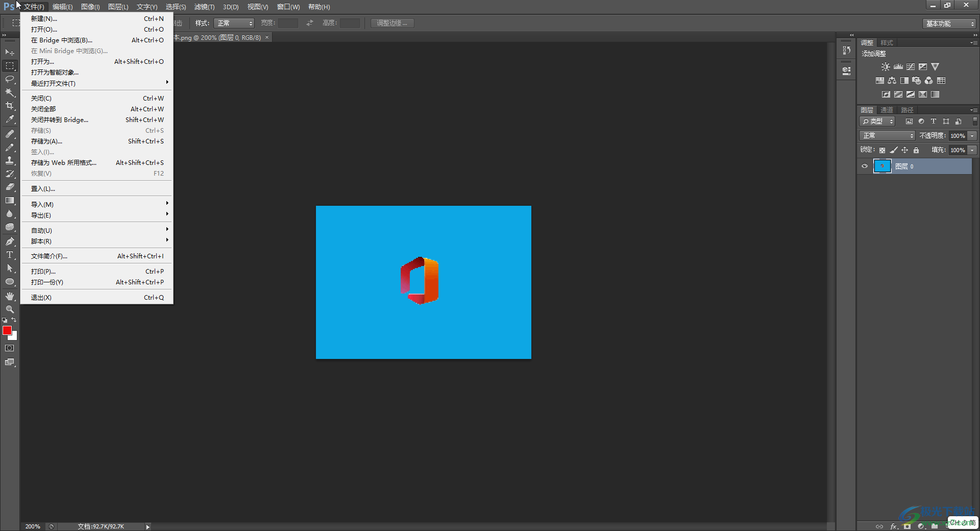Select the Move tool
980x531 pixels.
pyautogui.click(x=10, y=53)
